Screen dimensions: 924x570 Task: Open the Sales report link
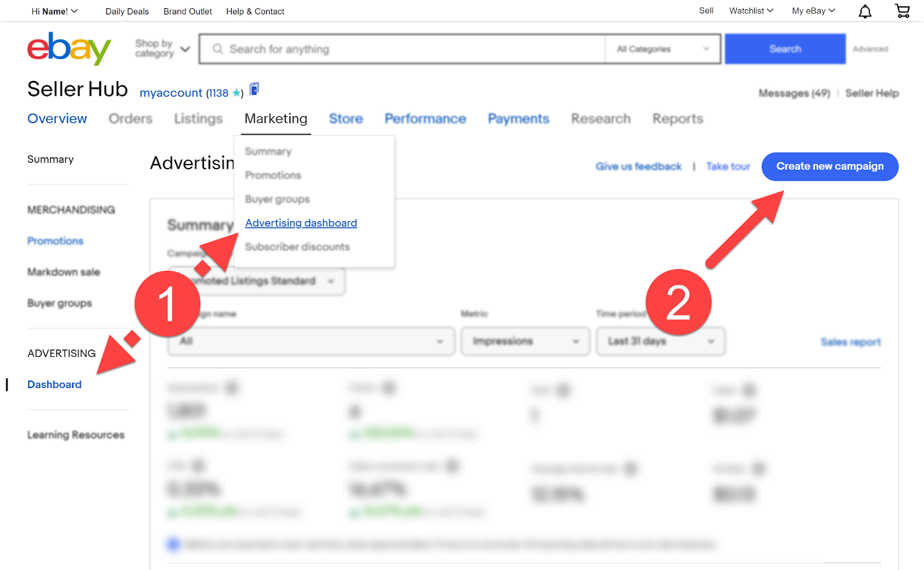(x=851, y=342)
